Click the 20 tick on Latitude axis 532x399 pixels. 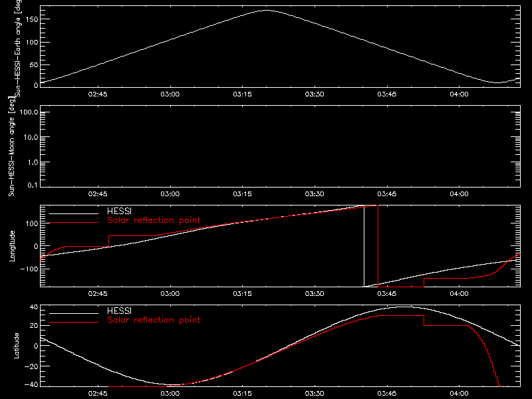pos(34,326)
